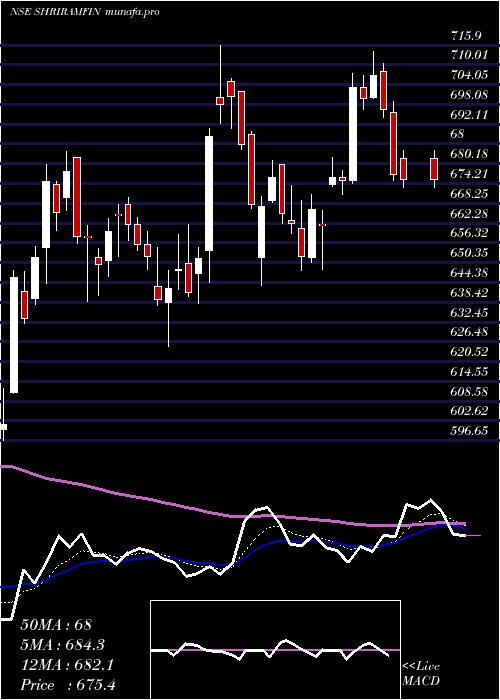This screenshot has height=700, width=500.
Task: Open the MACD inset chart panel
Action: click(x=275, y=650)
